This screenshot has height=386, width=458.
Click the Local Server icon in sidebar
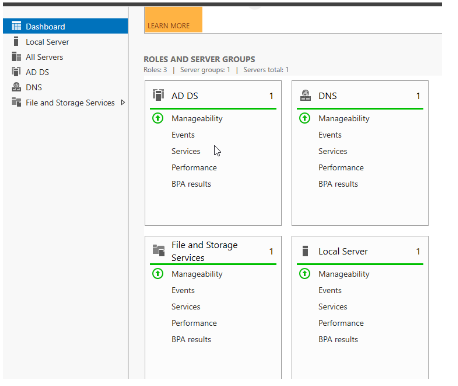[x=16, y=41]
